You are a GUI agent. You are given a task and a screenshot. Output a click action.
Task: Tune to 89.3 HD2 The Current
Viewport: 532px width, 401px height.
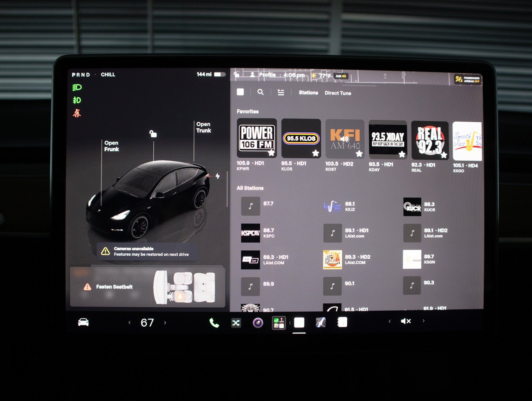(x=347, y=260)
